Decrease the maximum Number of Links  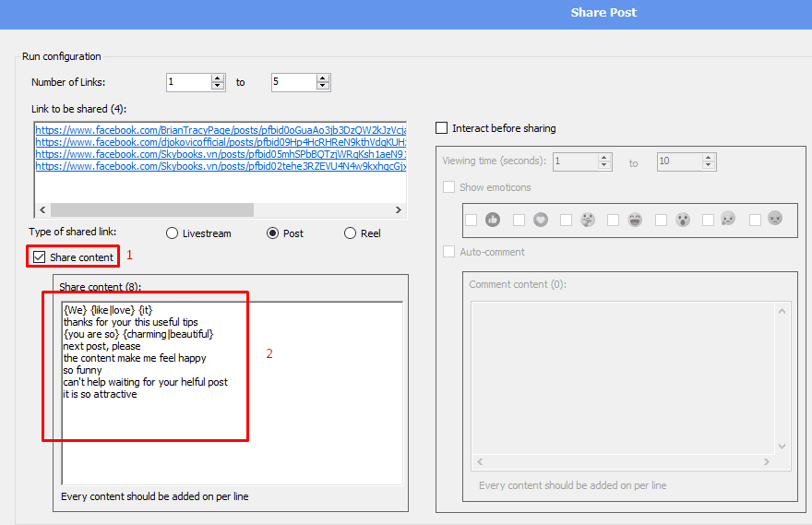[323, 86]
